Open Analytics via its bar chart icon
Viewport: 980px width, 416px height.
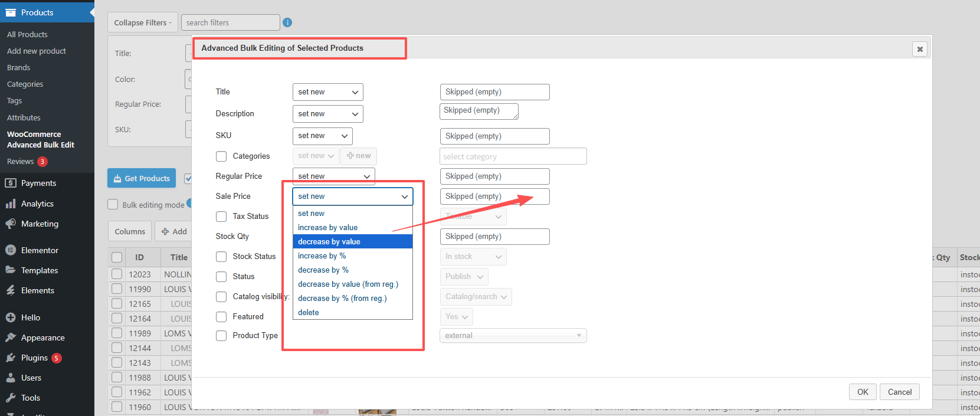(11, 204)
